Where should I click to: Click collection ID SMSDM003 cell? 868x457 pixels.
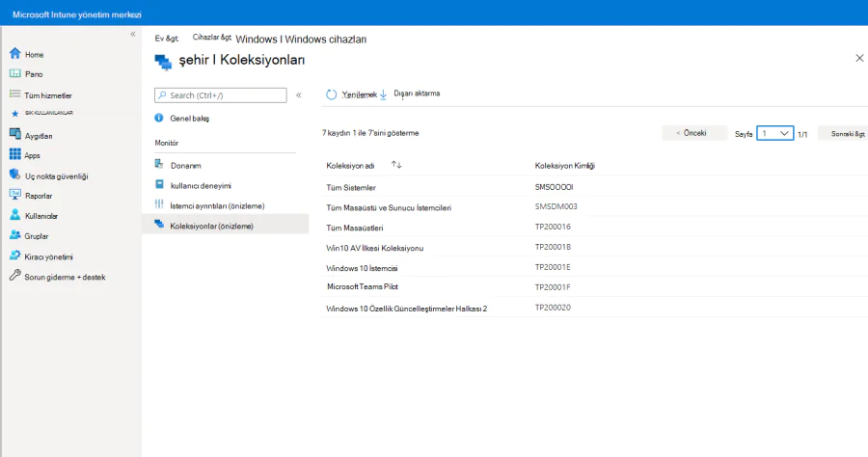coord(556,206)
